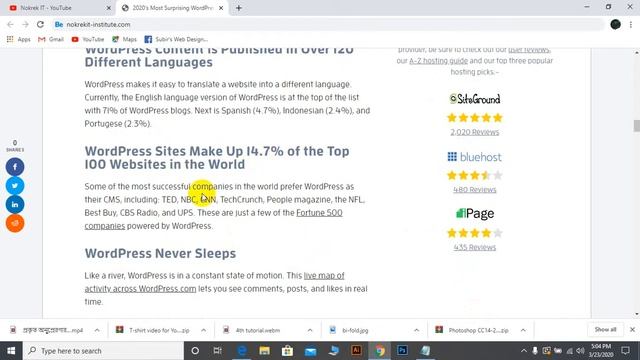Open Subir's Web Design bookmark

tap(176, 39)
